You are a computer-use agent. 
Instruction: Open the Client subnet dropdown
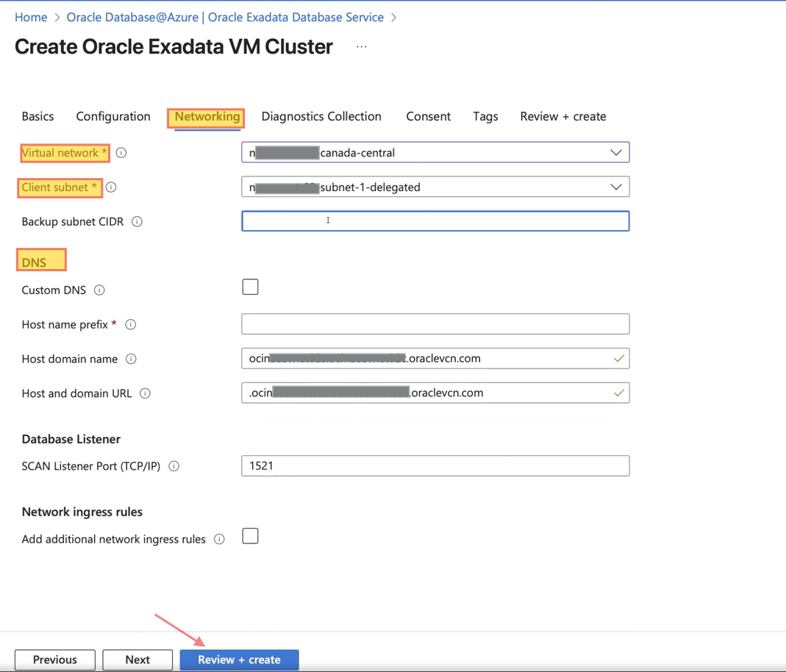click(x=435, y=187)
